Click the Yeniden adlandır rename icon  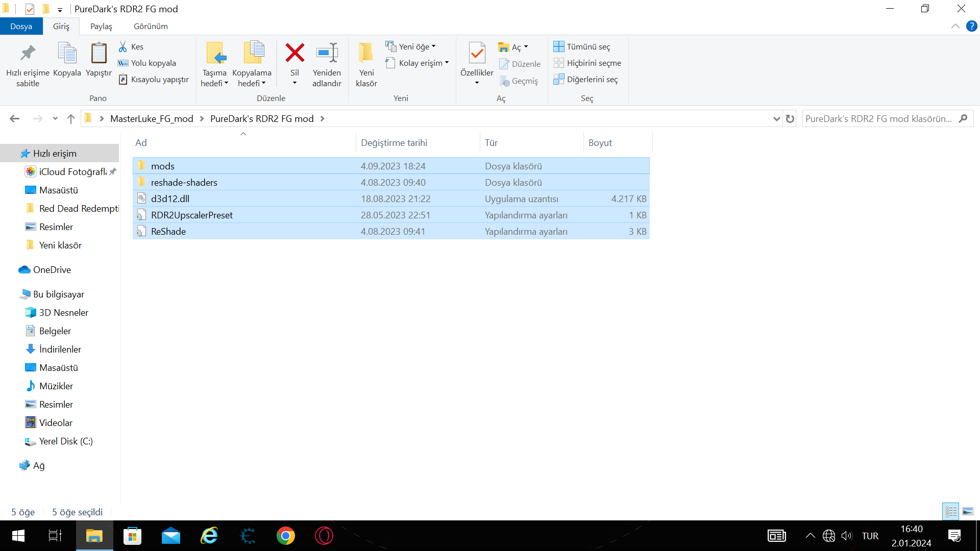(327, 54)
